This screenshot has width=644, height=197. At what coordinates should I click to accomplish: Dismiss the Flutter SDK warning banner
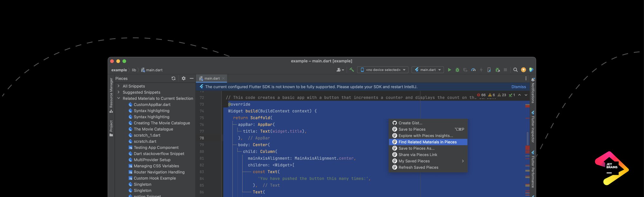coord(518,87)
